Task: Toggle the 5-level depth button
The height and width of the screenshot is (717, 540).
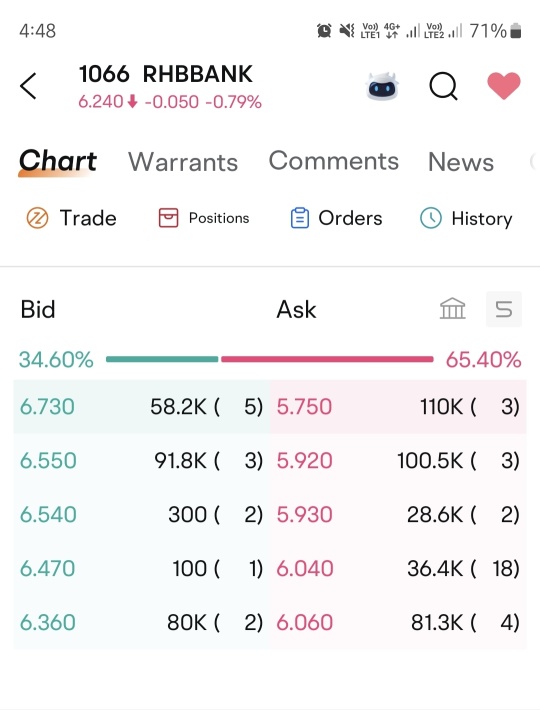Action: (503, 309)
